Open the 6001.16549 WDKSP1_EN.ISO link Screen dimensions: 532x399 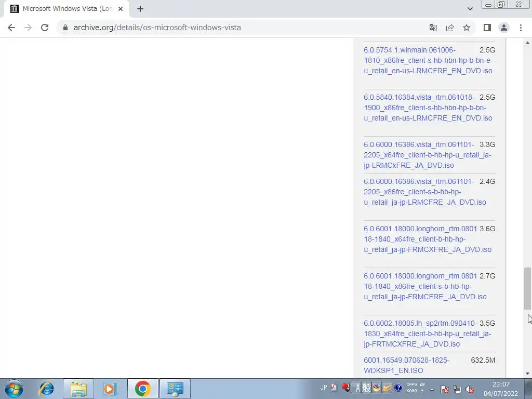click(x=406, y=365)
